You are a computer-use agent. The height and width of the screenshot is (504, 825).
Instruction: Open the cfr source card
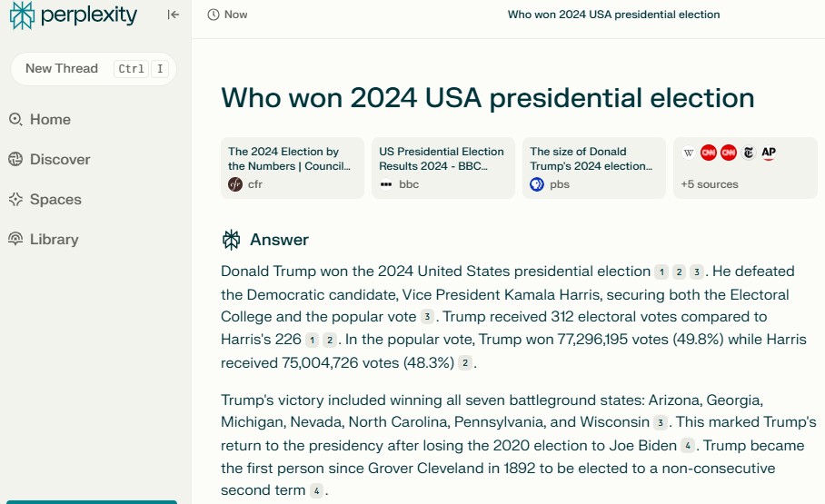(293, 168)
